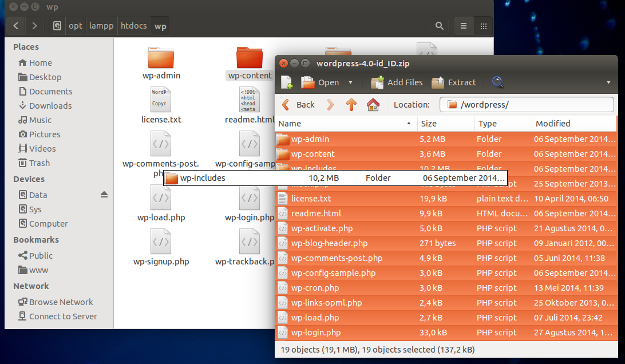The image size is (625, 364).
Task: Switch file manager to grid view
Action: pyautogui.click(x=484, y=26)
